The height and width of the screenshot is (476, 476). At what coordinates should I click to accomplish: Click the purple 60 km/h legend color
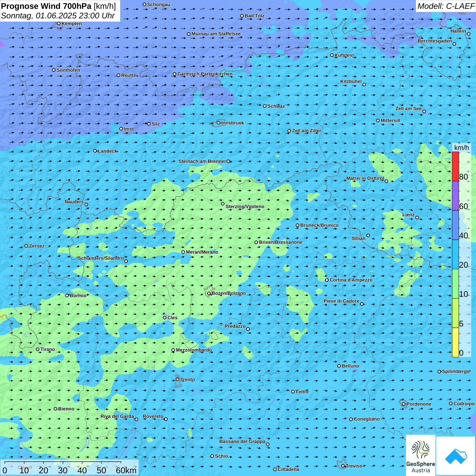455,196
